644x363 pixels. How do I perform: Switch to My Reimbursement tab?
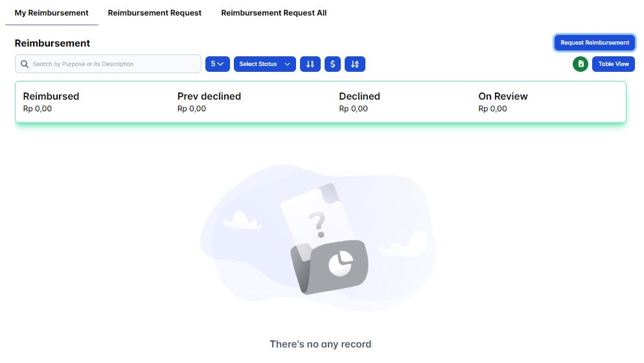[52, 13]
